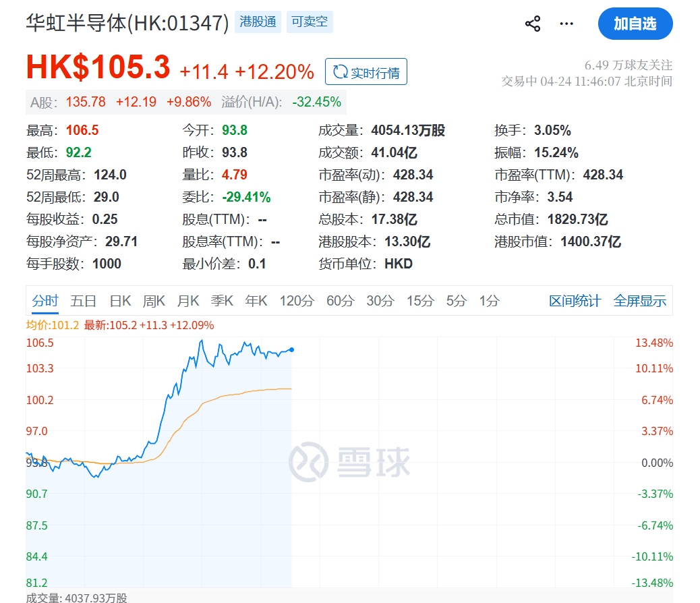Open the 周K chart tab
This screenshot has width=700, height=603.
tap(154, 301)
